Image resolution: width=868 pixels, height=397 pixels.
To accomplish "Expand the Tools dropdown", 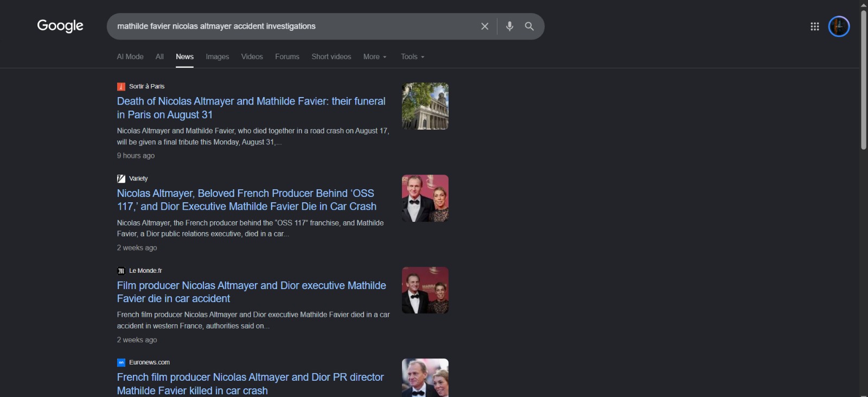I will (412, 56).
